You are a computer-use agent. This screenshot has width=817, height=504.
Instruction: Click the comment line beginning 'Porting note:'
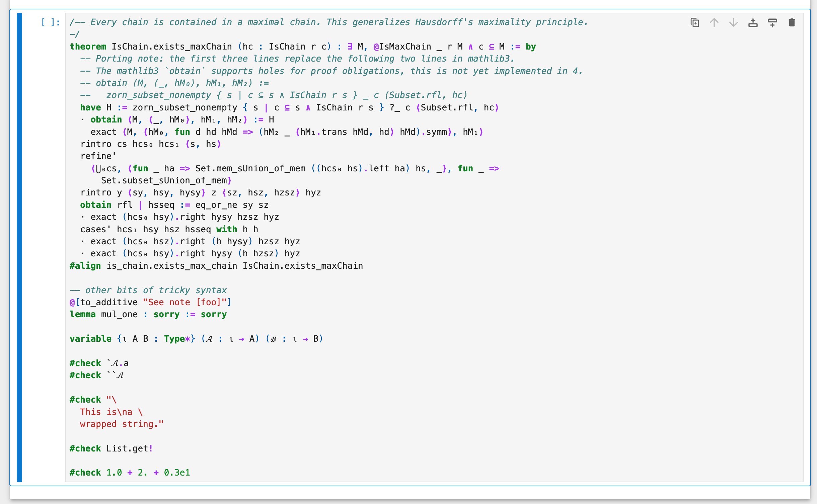pos(297,59)
